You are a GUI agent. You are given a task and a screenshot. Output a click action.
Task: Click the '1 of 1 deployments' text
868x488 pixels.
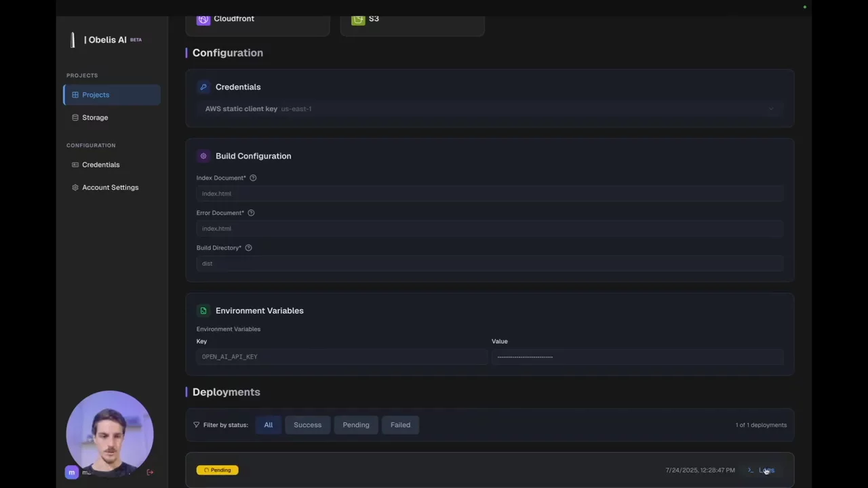tap(761, 425)
